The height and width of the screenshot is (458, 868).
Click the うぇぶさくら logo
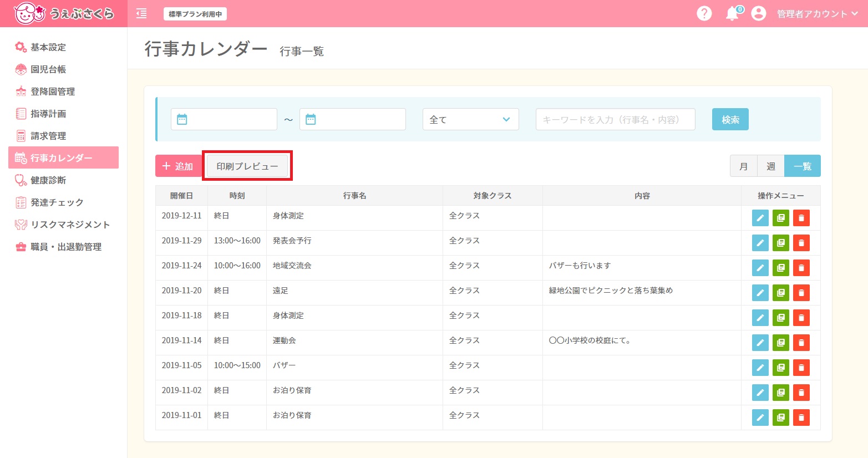(x=64, y=13)
